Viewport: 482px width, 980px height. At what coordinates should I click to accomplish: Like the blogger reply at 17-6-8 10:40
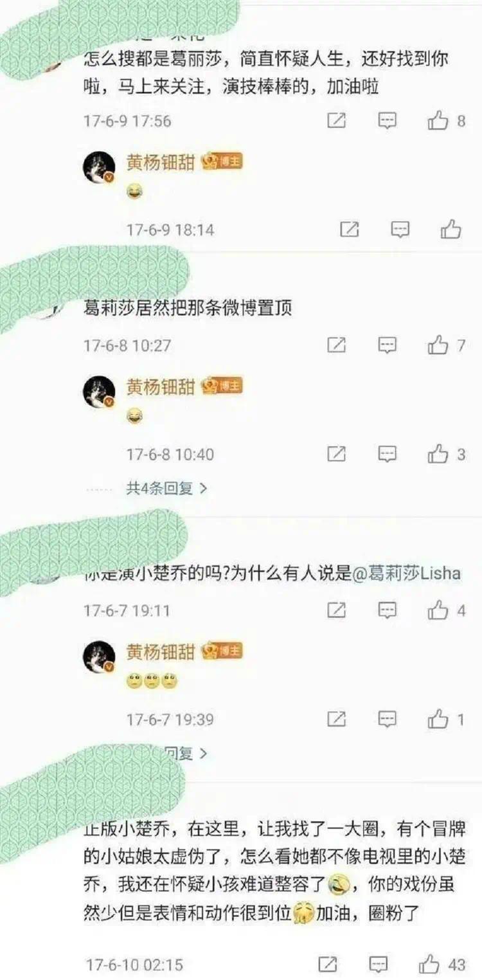click(x=438, y=454)
